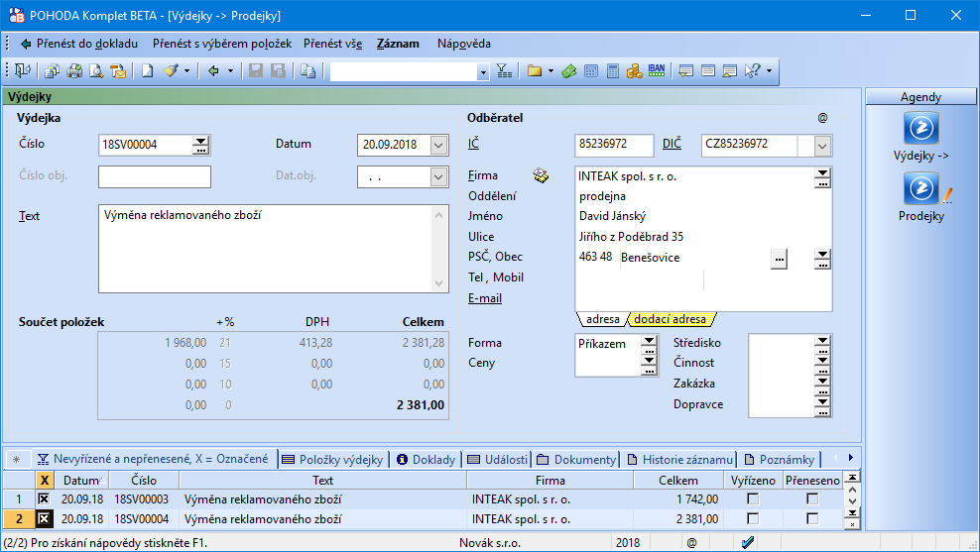
Task: Open print preview magnifier icon
Action: (96, 71)
